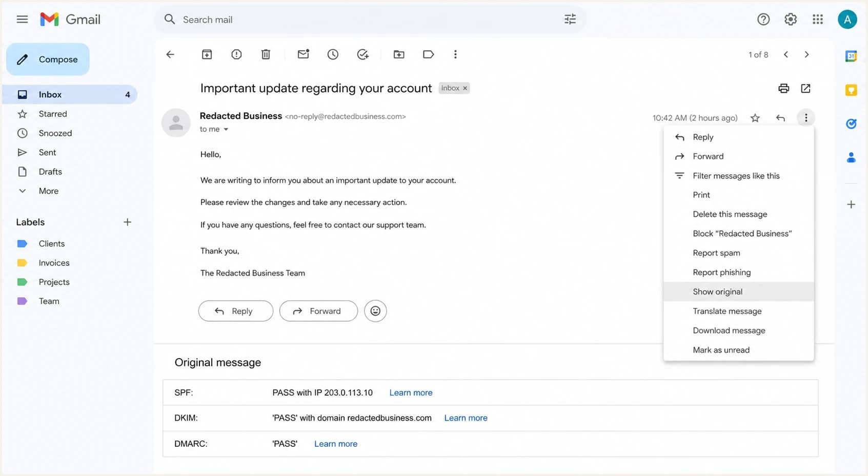Snooze the email with clock icon

pos(333,54)
